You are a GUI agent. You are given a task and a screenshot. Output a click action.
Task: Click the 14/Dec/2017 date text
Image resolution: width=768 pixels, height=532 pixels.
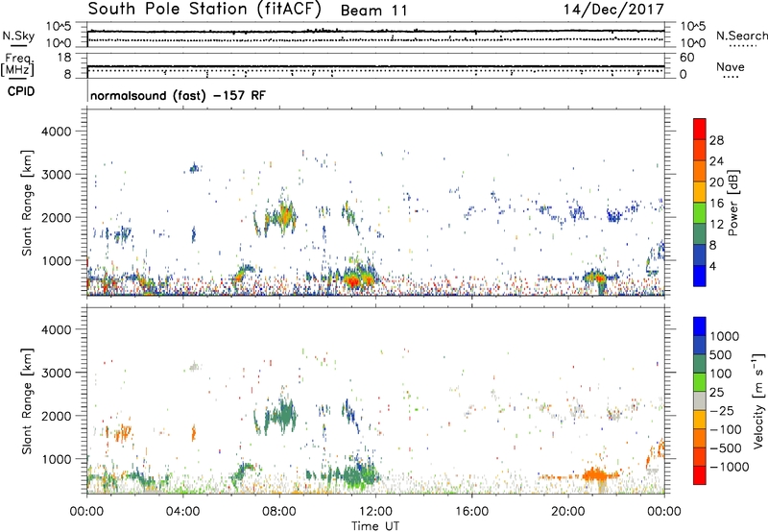[613, 10]
